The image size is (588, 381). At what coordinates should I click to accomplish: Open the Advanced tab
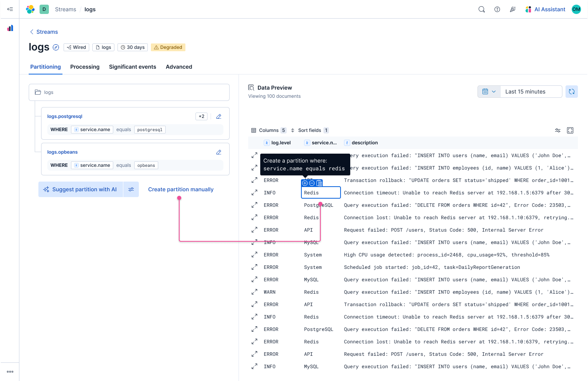pyautogui.click(x=179, y=67)
